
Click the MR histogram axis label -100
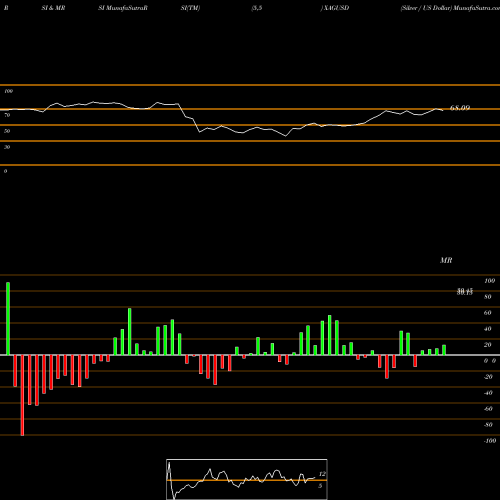coord(490,441)
